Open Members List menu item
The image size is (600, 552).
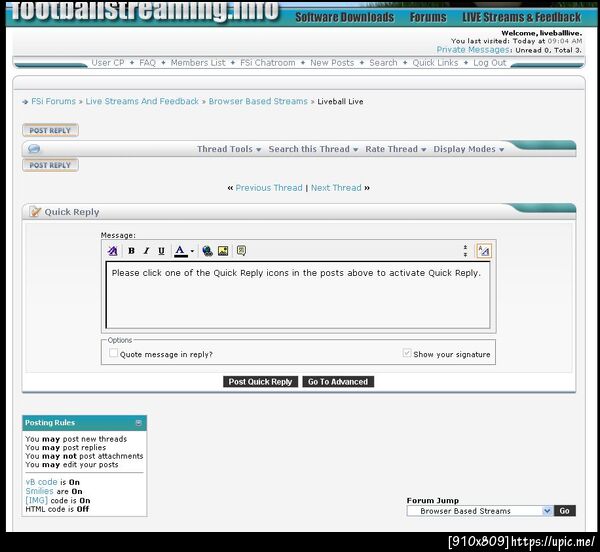(x=198, y=63)
